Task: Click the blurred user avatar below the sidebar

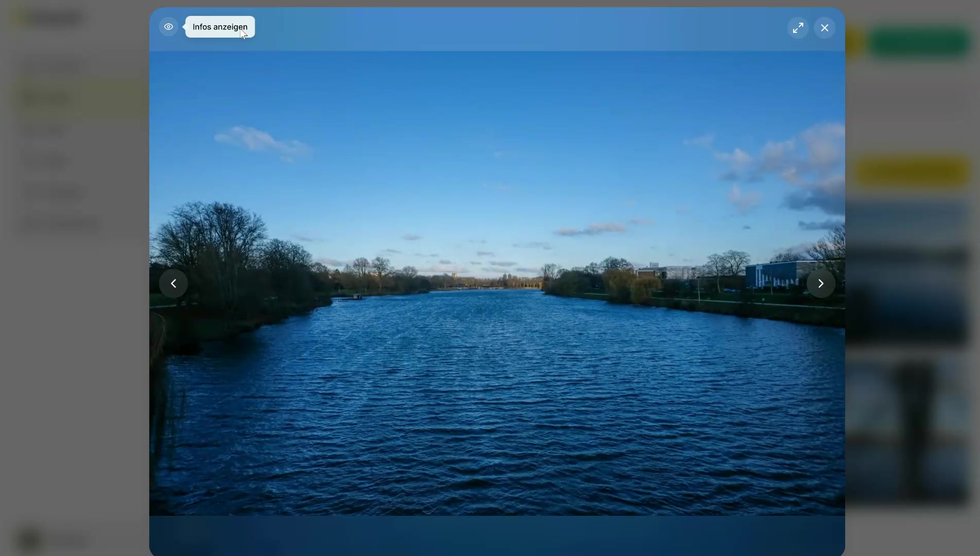Action: [30, 540]
